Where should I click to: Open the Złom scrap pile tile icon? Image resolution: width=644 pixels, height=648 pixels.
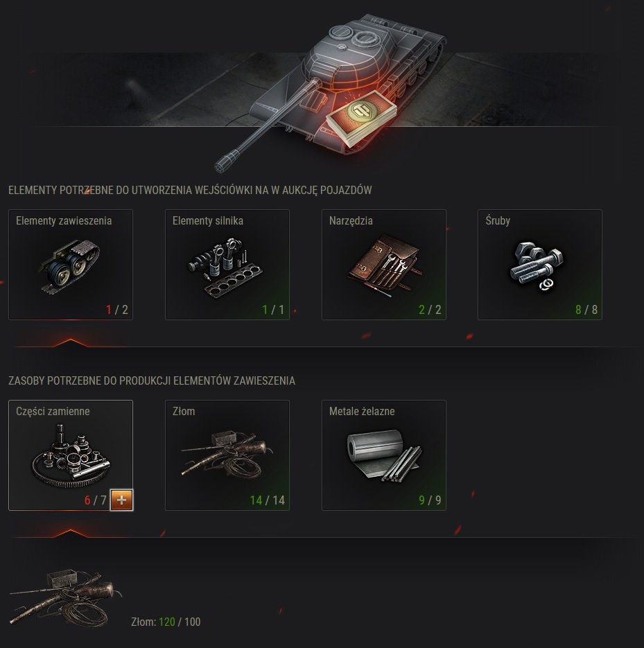(227, 455)
